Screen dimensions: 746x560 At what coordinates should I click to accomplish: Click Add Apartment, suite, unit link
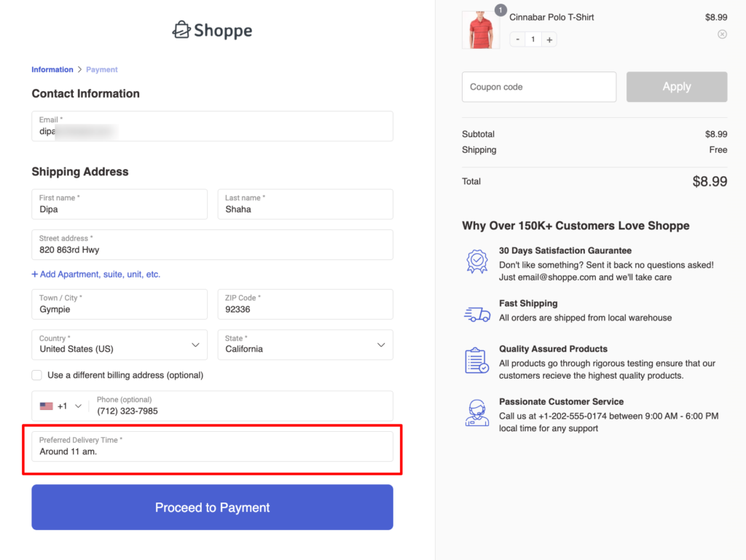click(96, 275)
